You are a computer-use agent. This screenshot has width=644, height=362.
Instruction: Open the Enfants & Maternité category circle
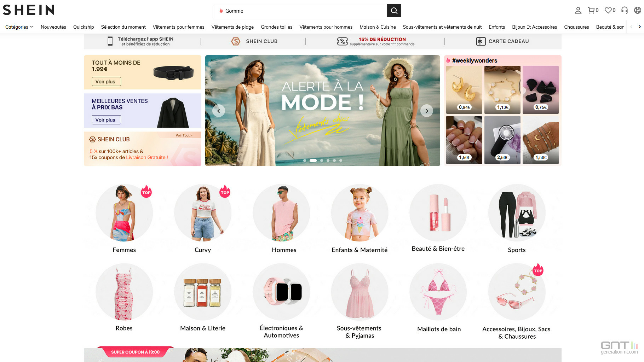click(x=360, y=213)
